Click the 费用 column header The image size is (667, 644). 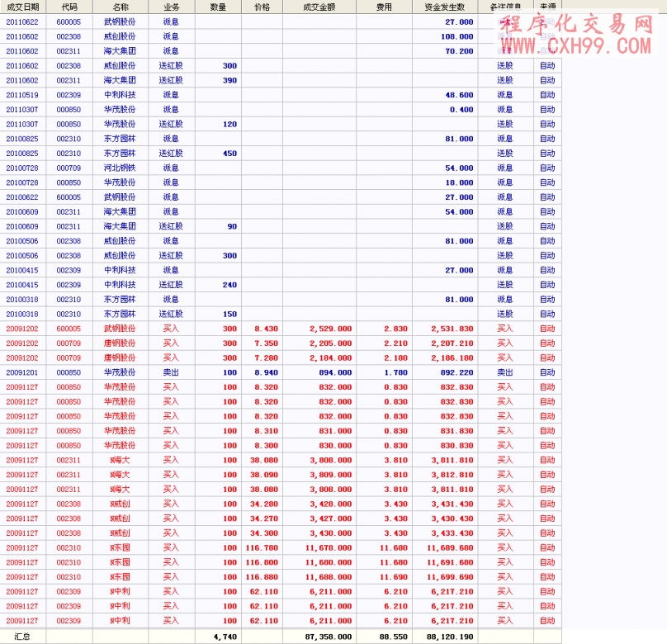coord(384,7)
